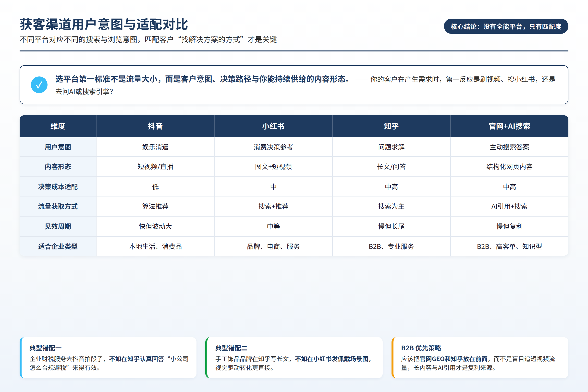Click the AI引用+搜索 cell
The image size is (588, 392).
coord(509,207)
